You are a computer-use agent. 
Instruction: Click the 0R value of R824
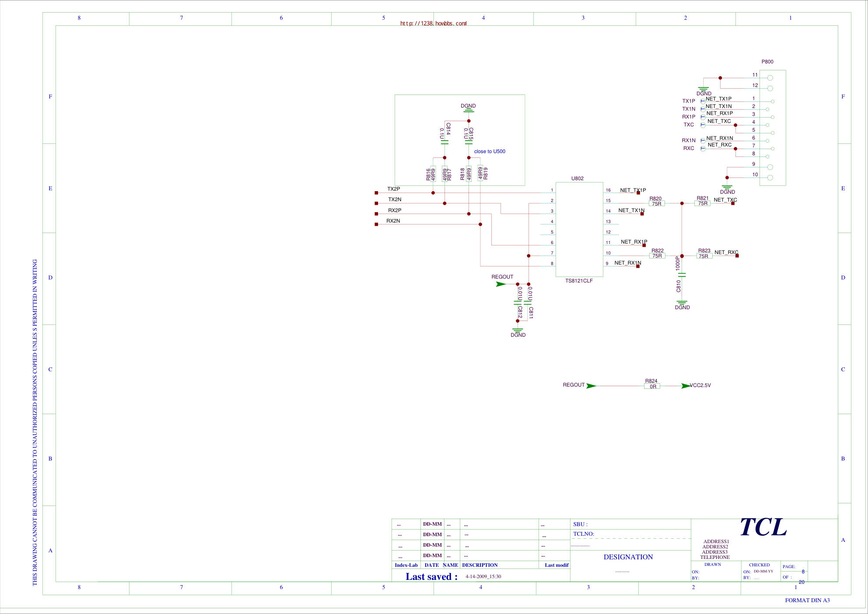653,387
